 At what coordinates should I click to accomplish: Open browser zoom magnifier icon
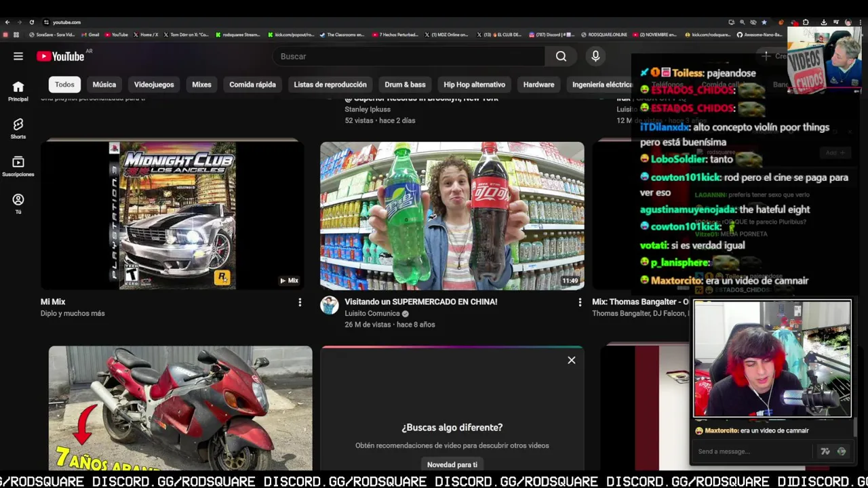(742, 22)
